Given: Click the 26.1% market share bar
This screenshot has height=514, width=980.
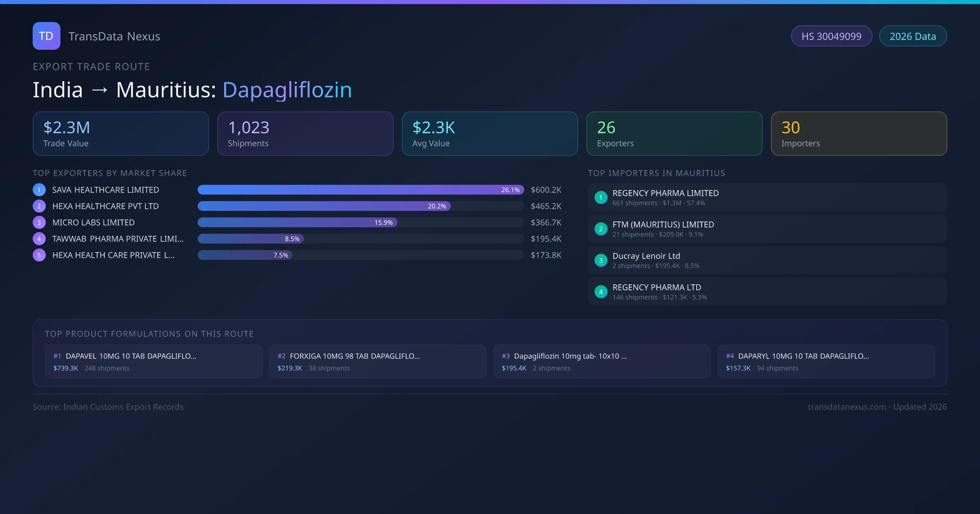Looking at the screenshot, I should pyautogui.click(x=360, y=190).
